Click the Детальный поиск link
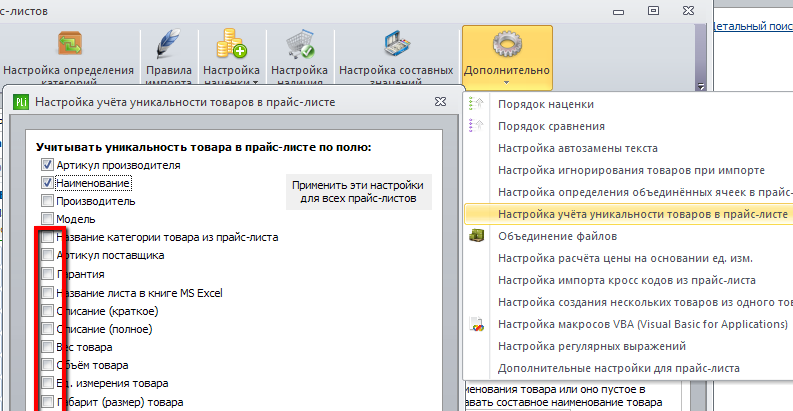The height and width of the screenshot is (411, 793). [x=753, y=26]
